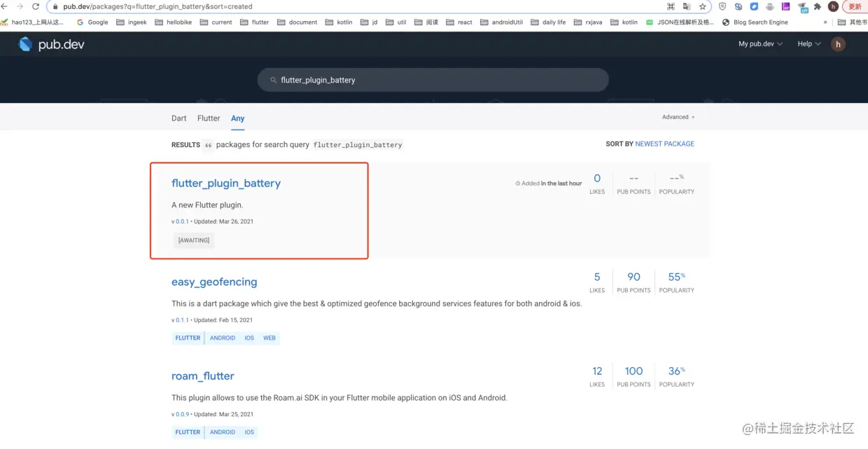Click the WEB tag on easy_geofencing
This screenshot has height=449, width=868.
(269, 338)
